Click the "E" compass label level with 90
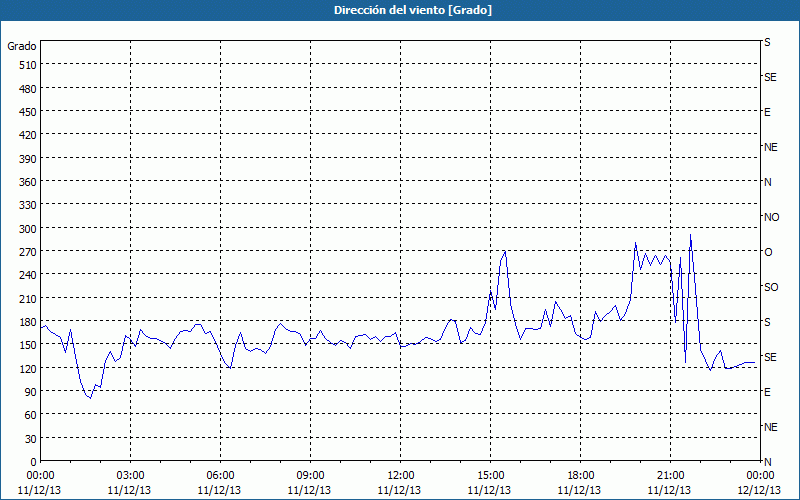The width and height of the screenshot is (800, 500). coord(767,392)
